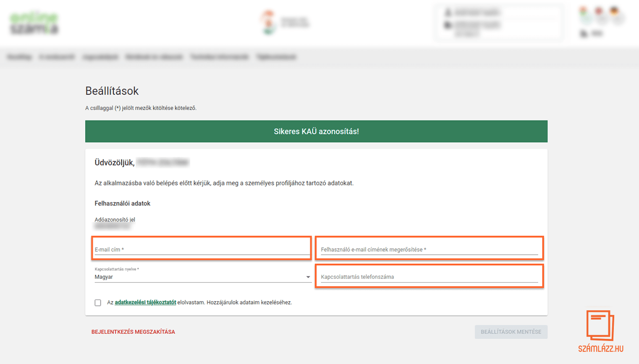Screen dimensions: 639x364
Task: Click the Hungarian coat of arms emblem
Action: pyautogui.click(x=269, y=23)
